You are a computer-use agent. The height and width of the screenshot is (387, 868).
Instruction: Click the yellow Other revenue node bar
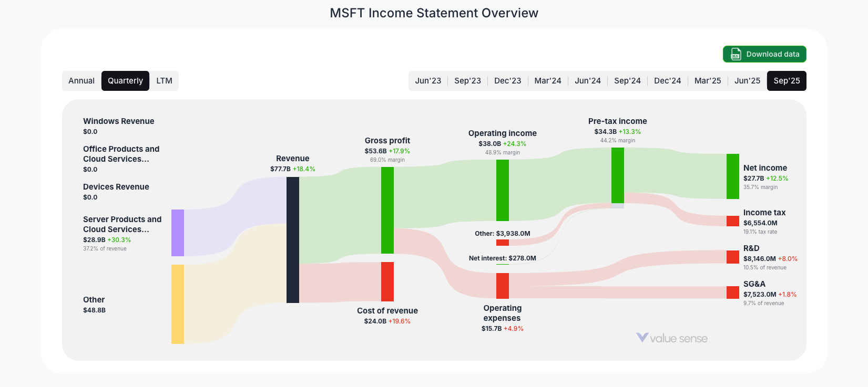178,304
